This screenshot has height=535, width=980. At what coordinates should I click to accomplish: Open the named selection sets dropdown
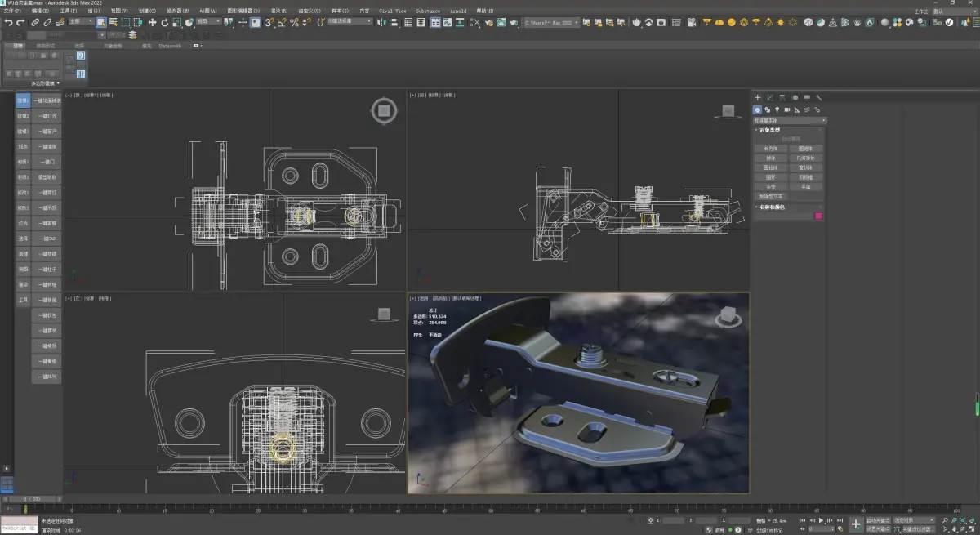pos(350,23)
